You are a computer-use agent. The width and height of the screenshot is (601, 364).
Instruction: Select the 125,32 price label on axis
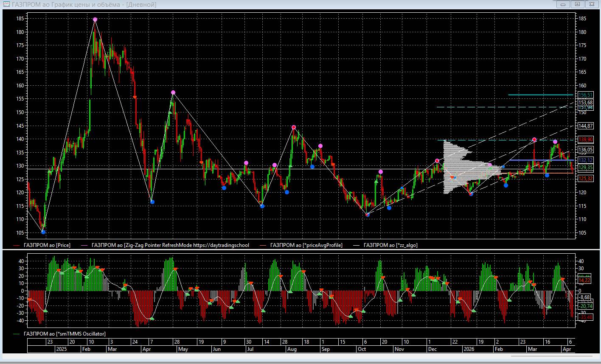coord(585,179)
